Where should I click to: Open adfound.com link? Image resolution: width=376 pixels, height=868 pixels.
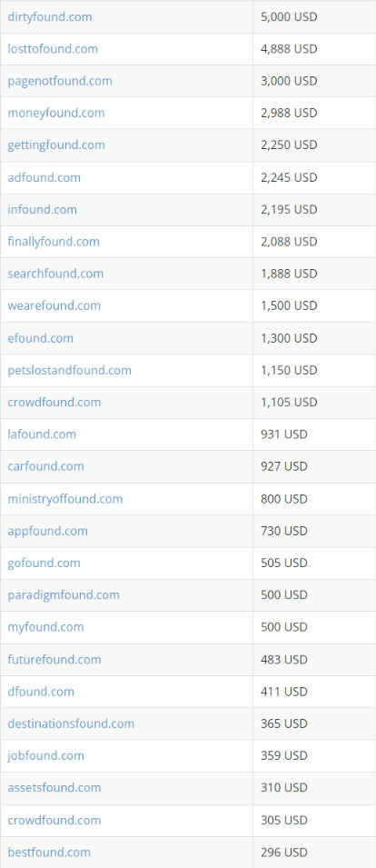pos(44,177)
